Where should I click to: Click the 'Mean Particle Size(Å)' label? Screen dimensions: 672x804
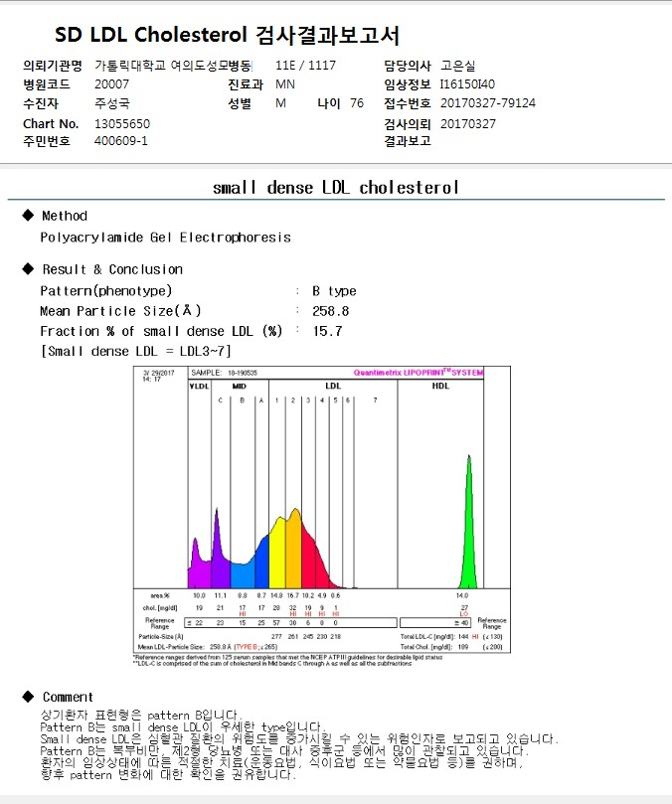click(x=120, y=311)
